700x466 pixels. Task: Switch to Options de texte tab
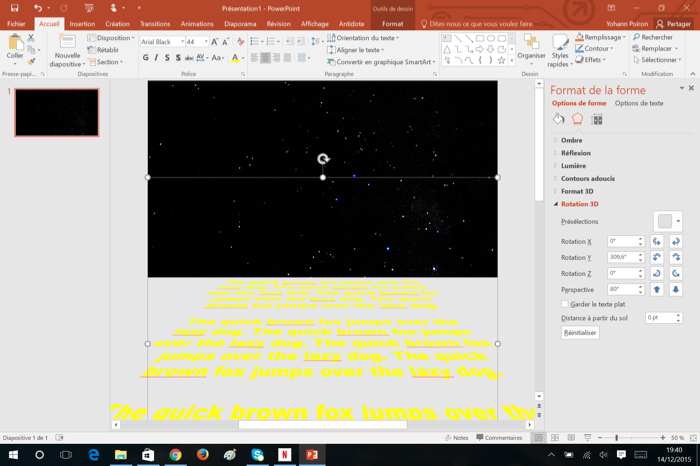(639, 103)
